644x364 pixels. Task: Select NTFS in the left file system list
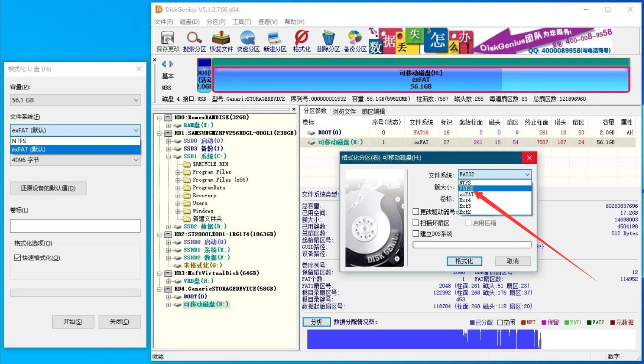coord(75,141)
